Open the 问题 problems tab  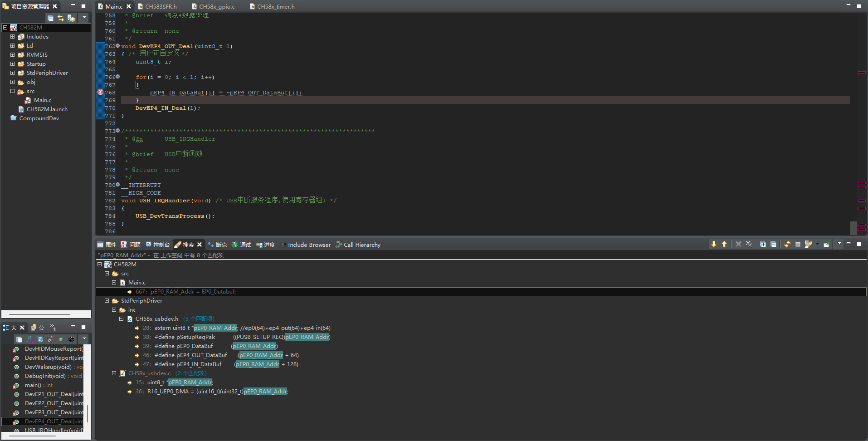131,245
